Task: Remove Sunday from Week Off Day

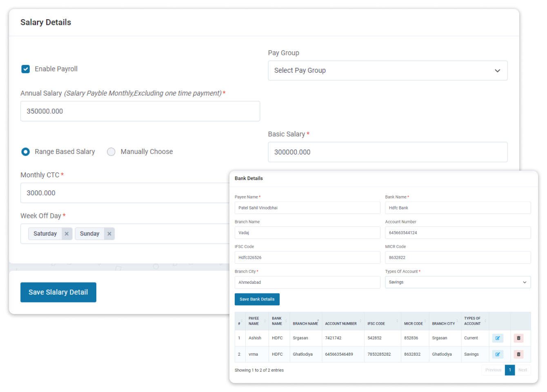Action: coord(109,234)
